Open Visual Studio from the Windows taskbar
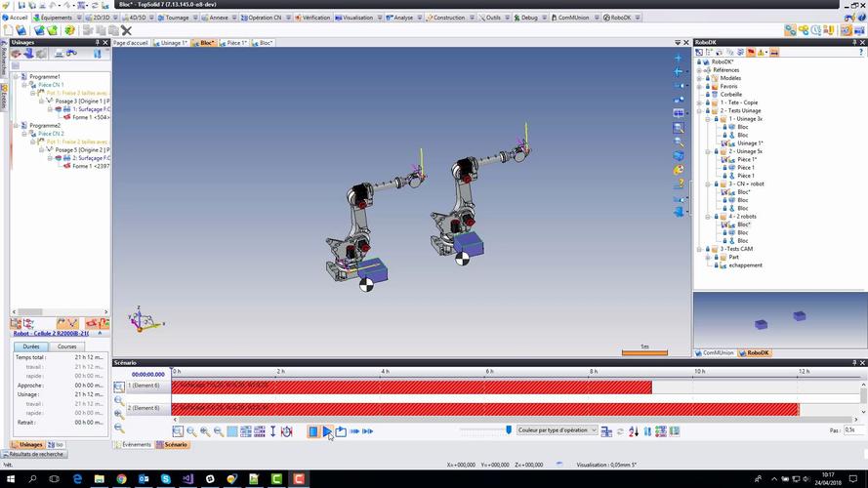Screen dimensions: 868x488 (x=186, y=479)
